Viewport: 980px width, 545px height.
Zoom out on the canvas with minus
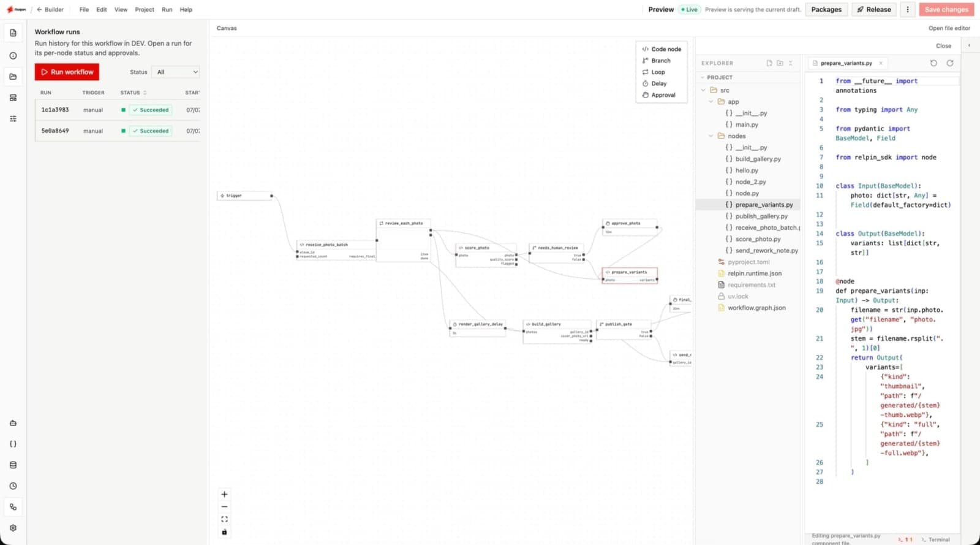[224, 507]
